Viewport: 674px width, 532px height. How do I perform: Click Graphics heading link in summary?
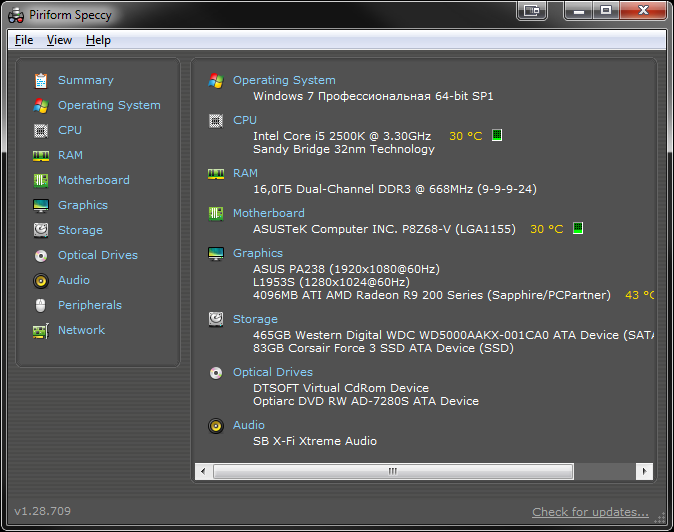(258, 253)
